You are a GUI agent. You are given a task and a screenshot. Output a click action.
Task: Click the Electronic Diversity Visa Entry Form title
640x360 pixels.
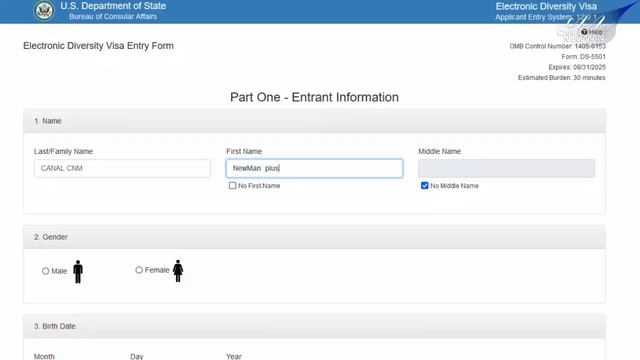[98, 46]
